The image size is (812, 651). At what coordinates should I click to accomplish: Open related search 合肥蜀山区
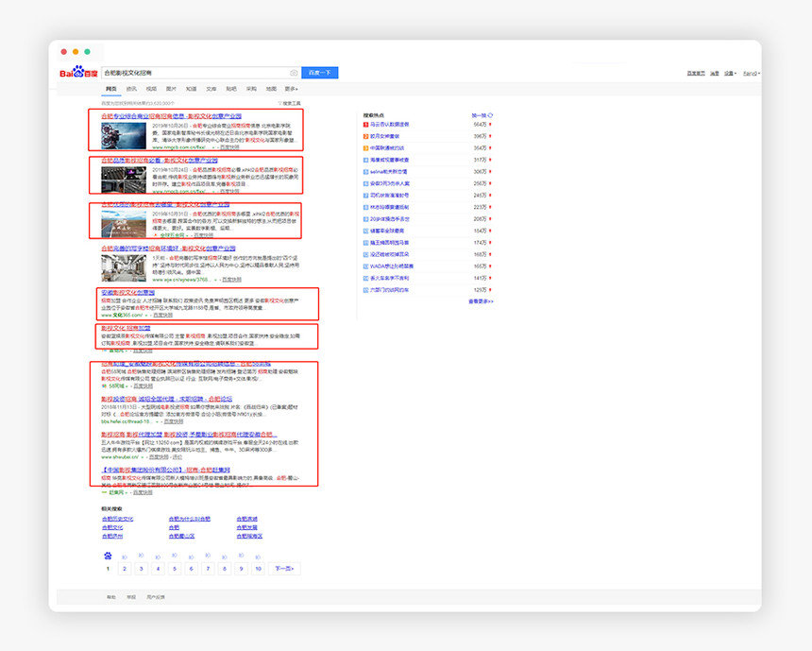pyautogui.click(x=182, y=536)
